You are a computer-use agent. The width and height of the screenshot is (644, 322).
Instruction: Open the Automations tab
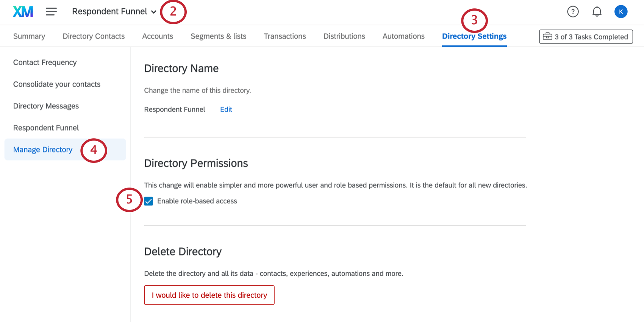point(403,36)
